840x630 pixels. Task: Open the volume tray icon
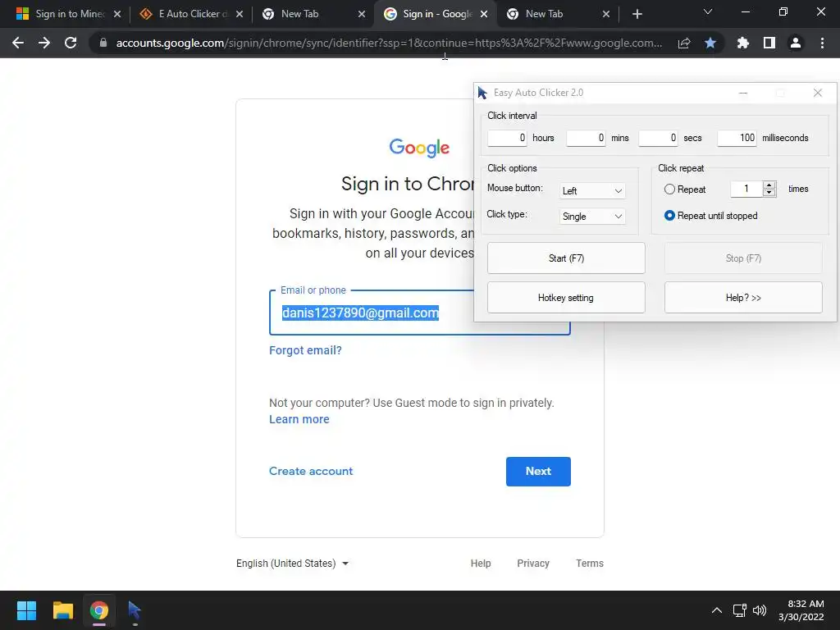pos(760,610)
